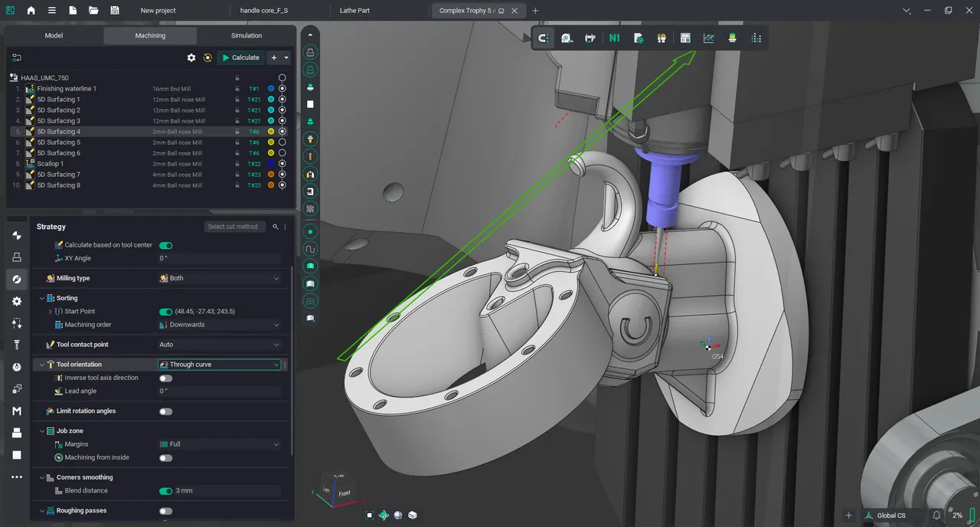Switch to the Simulation tab
Viewport: 980px width, 527px height.
[247, 35]
